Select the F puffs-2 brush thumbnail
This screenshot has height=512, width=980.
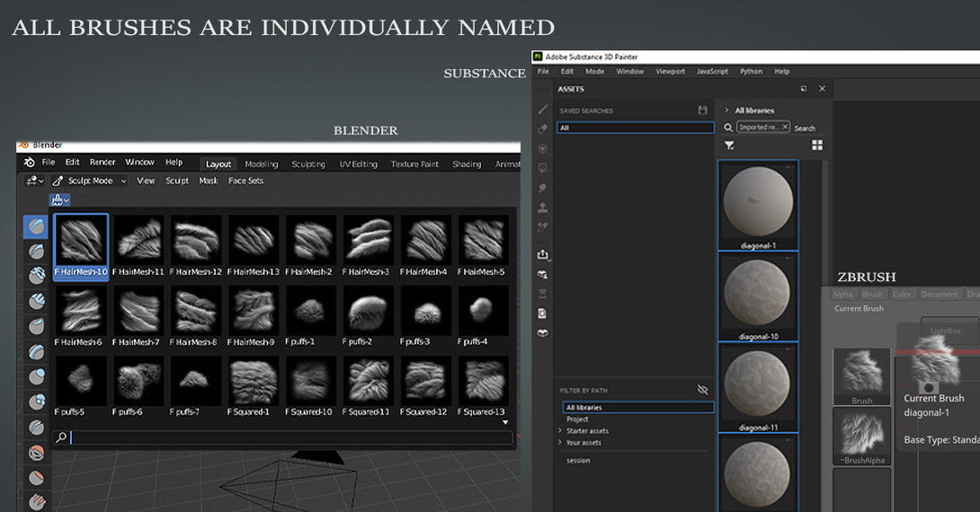point(368,316)
